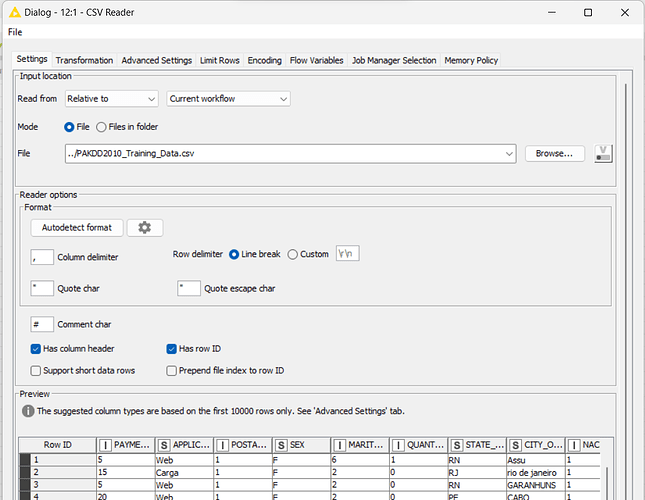Click the custom row delimiter text field
The image size is (645, 500).
point(348,253)
